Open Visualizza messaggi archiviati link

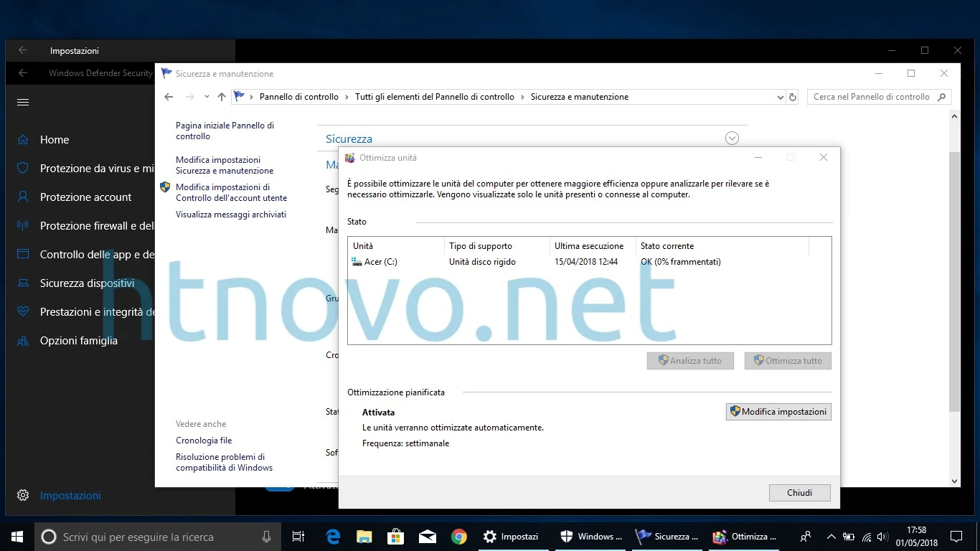(231, 215)
